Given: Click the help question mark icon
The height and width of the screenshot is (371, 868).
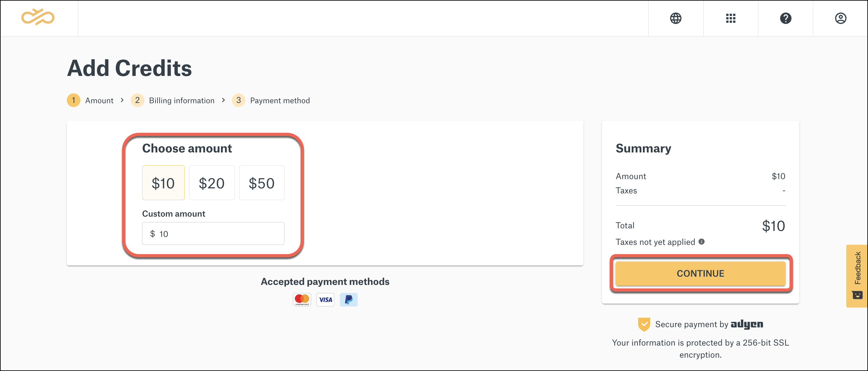Looking at the screenshot, I should [785, 18].
